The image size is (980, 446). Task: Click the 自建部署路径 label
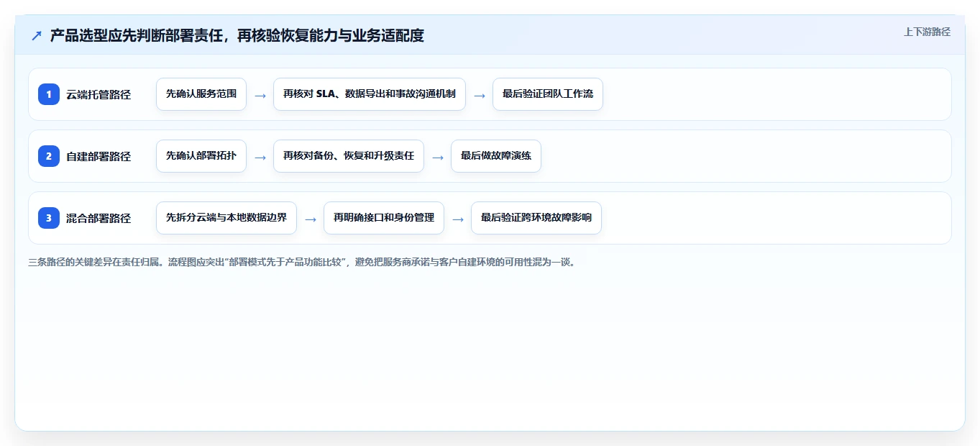pos(99,156)
